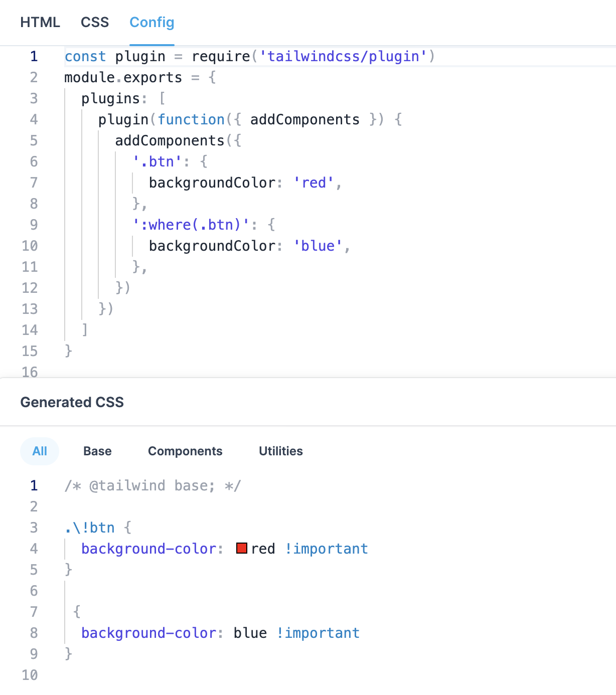This screenshot has width=616, height=695.
Task: Click the Generated CSS heading
Action: click(72, 402)
